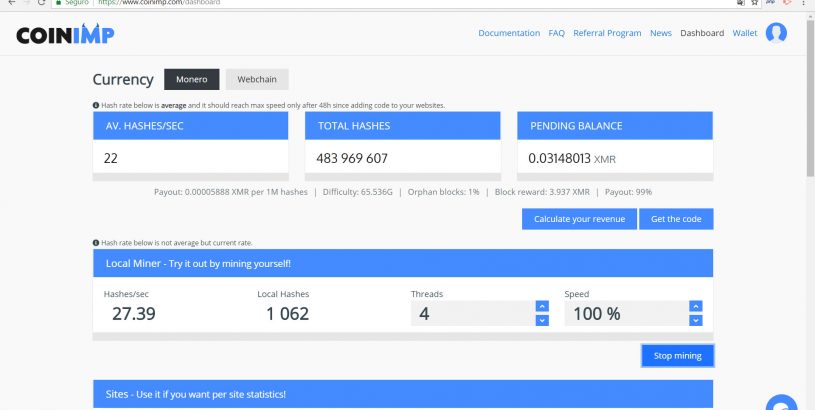Click the info icon beside current rate note
This screenshot has height=410, width=815.
pos(96,243)
